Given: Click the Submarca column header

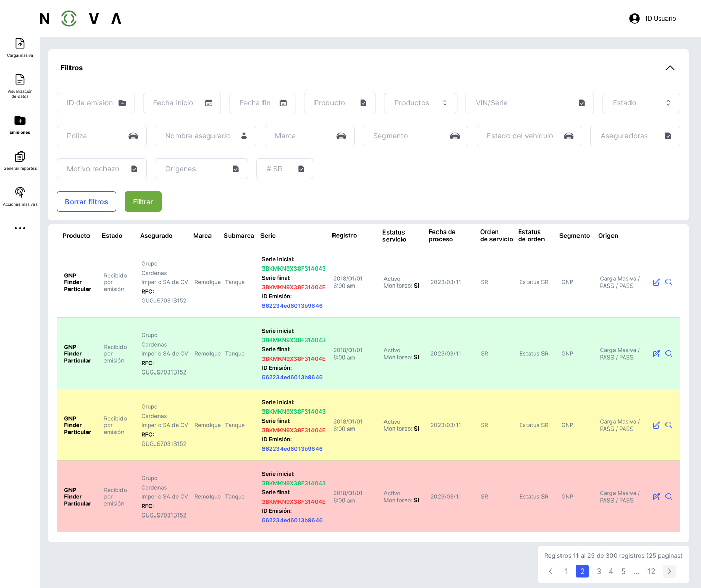Looking at the screenshot, I should [239, 236].
